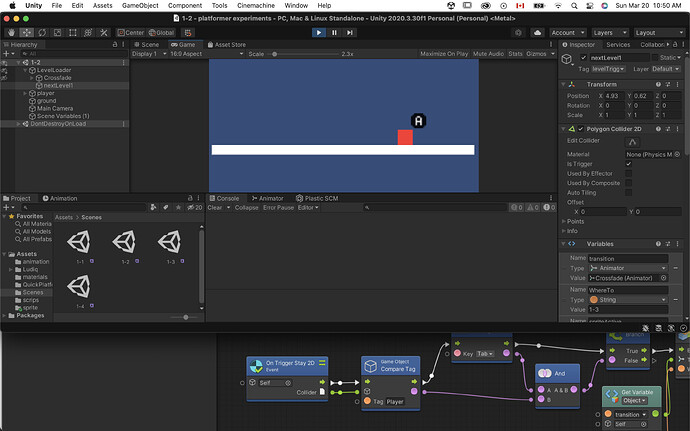Open Transform component help icon
This screenshot has height=431, width=690.
click(x=658, y=84)
